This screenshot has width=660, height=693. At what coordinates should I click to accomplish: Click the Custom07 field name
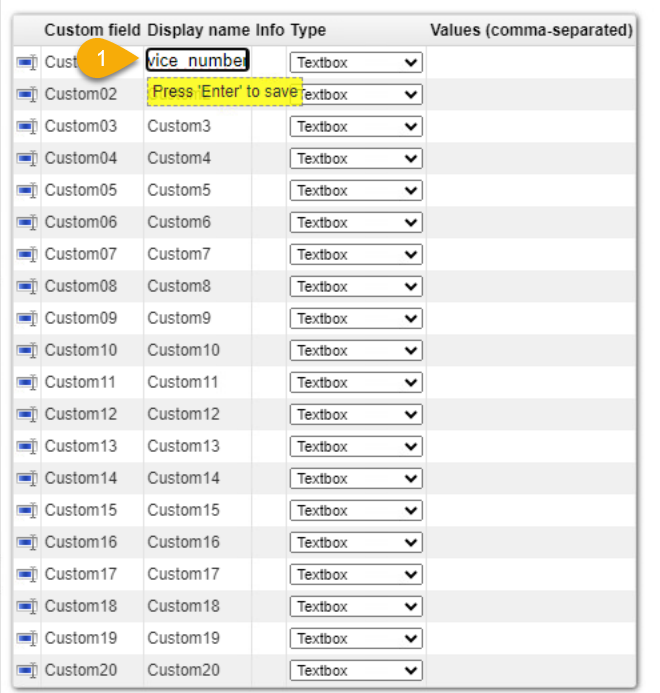coord(81,254)
